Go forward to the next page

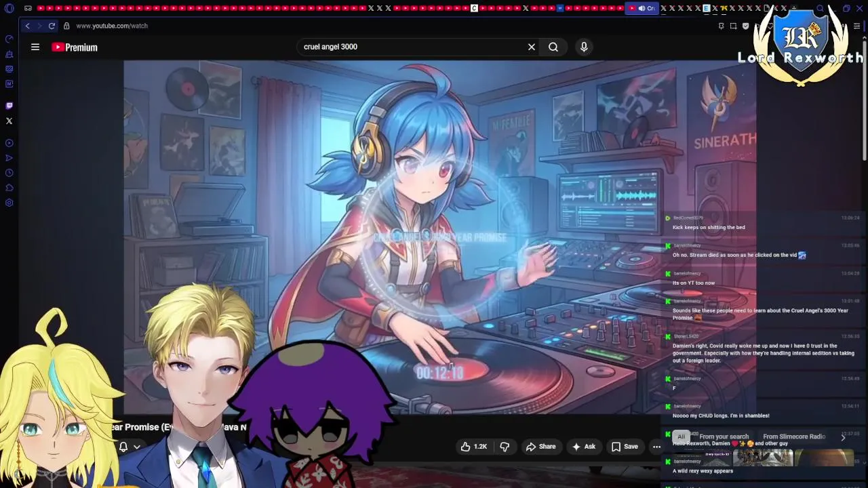pyautogui.click(x=39, y=26)
